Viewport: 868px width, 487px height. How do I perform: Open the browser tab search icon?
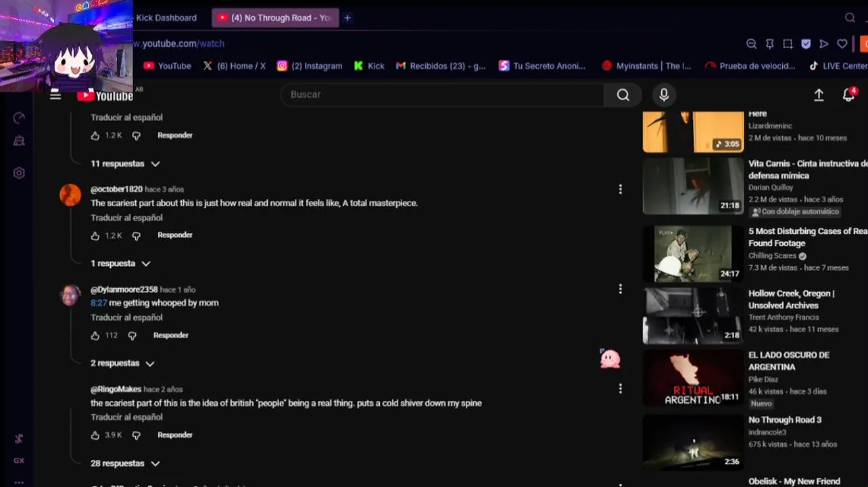pos(850,18)
